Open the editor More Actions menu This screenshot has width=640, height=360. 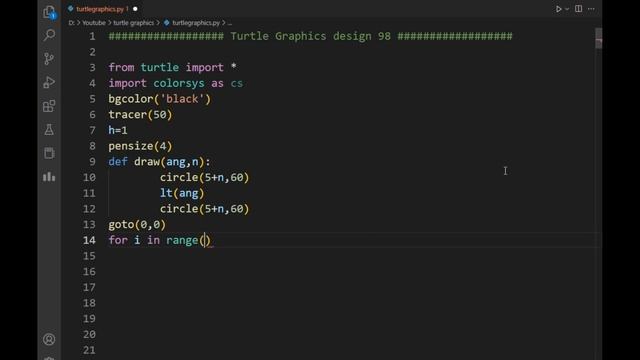point(591,9)
